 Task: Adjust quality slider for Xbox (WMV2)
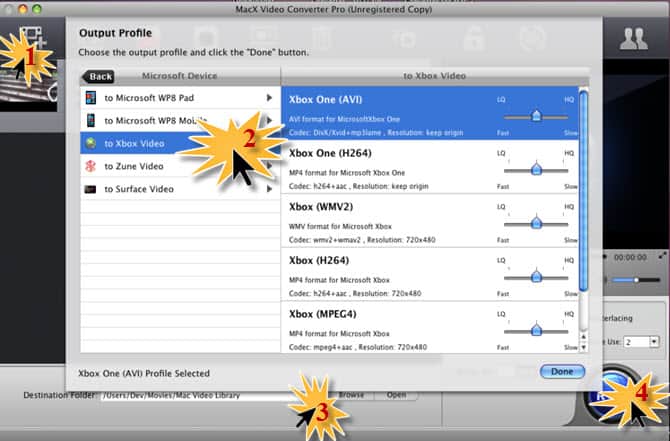pyautogui.click(x=536, y=223)
